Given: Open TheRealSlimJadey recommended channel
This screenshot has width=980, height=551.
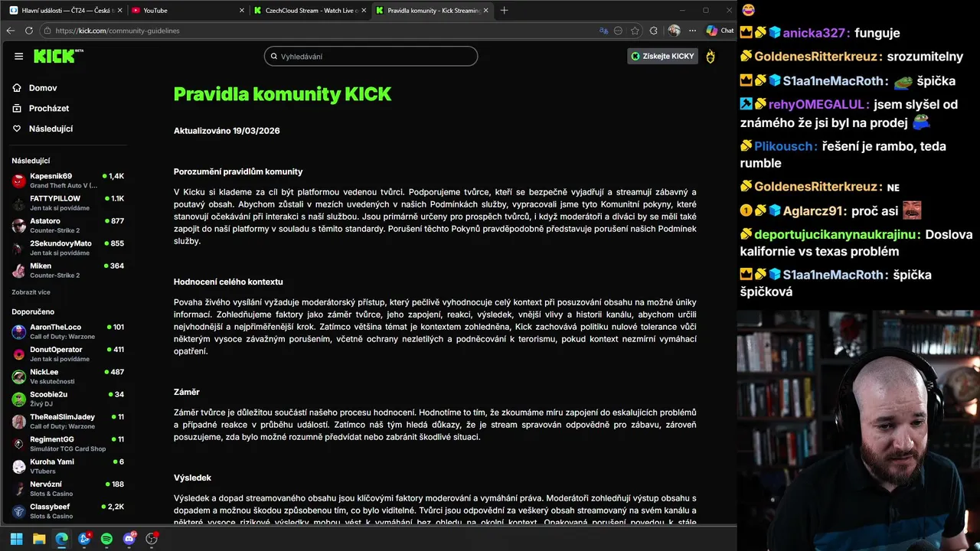Looking at the screenshot, I should 67,421.
